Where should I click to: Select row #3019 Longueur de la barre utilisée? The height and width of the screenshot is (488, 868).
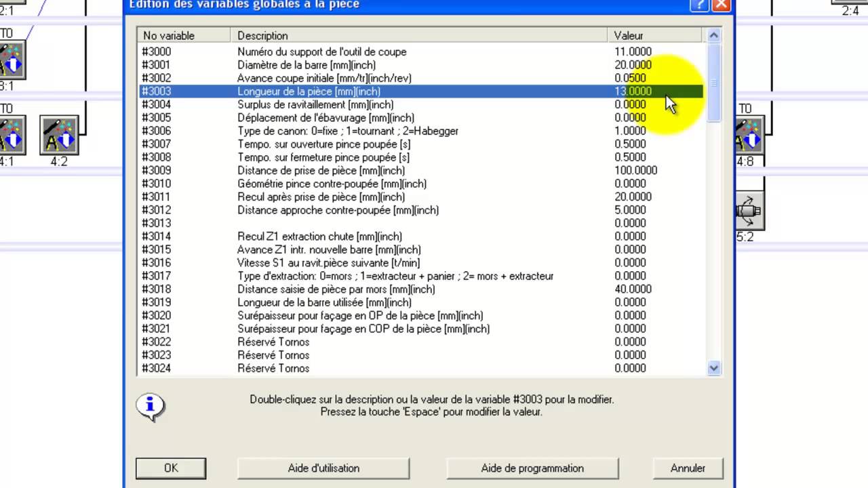(421, 303)
